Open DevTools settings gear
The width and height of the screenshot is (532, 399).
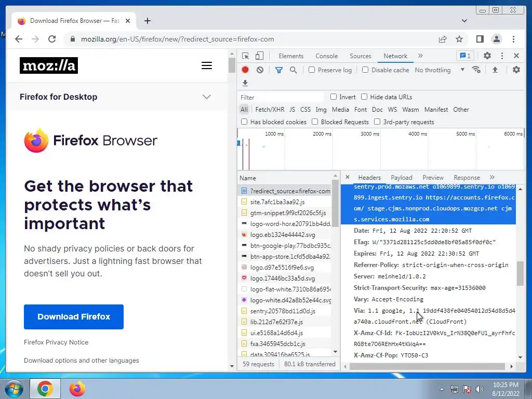click(487, 56)
